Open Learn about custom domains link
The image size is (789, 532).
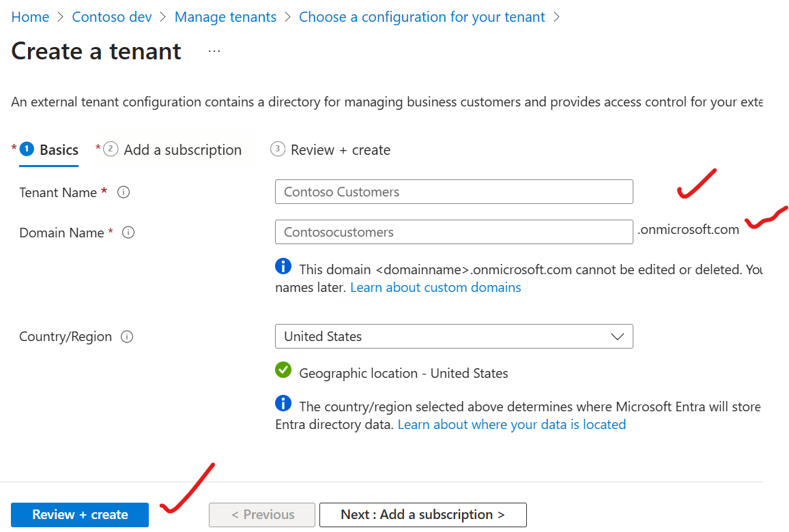(435, 287)
